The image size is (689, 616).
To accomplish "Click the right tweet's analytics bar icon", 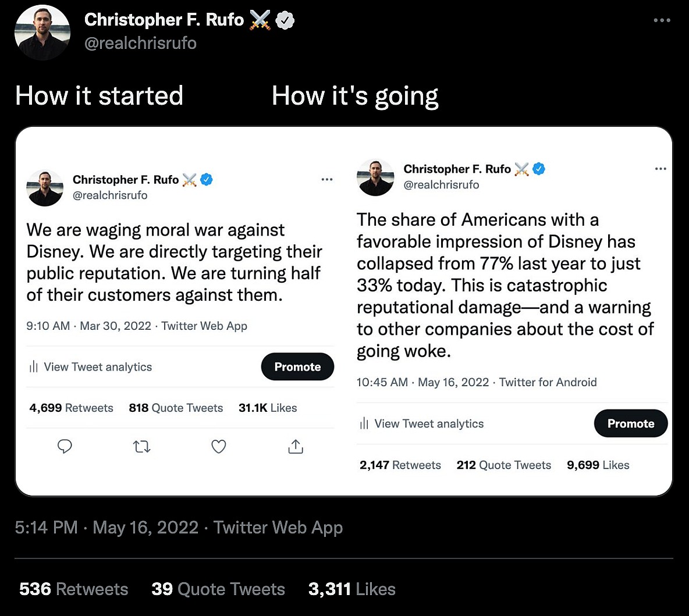I will click(364, 423).
